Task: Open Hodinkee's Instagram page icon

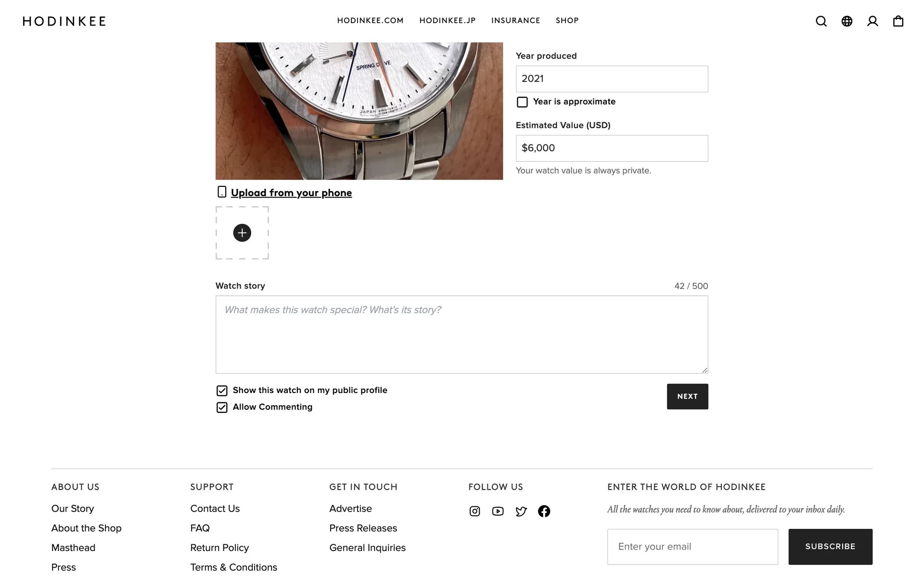Action: coord(475,511)
